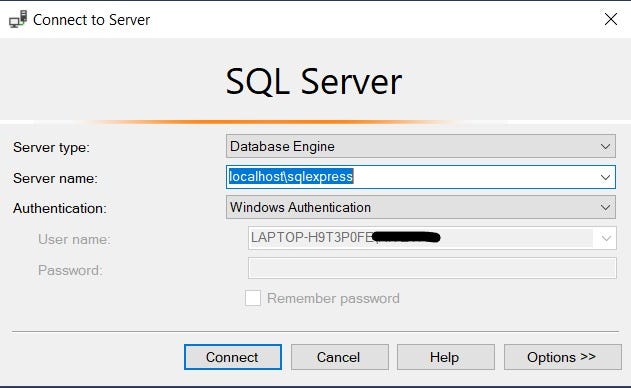631x388 pixels.
Task: Click the User name label
Action: coord(74,239)
